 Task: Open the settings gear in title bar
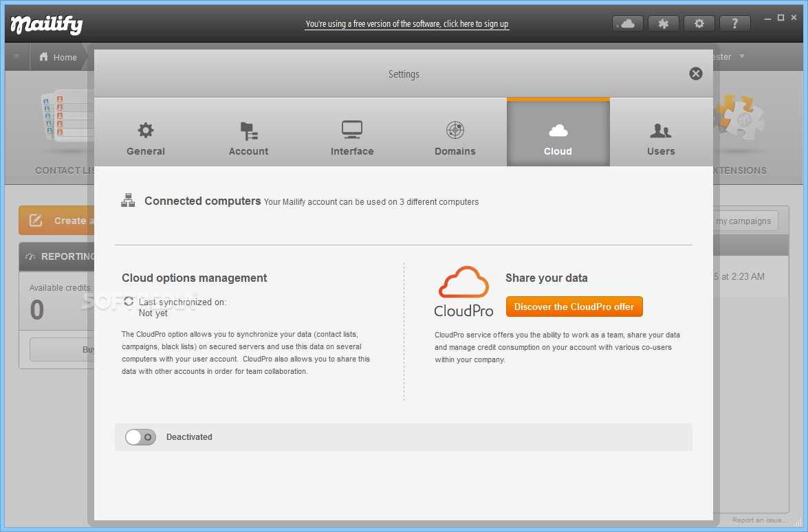[x=699, y=23]
